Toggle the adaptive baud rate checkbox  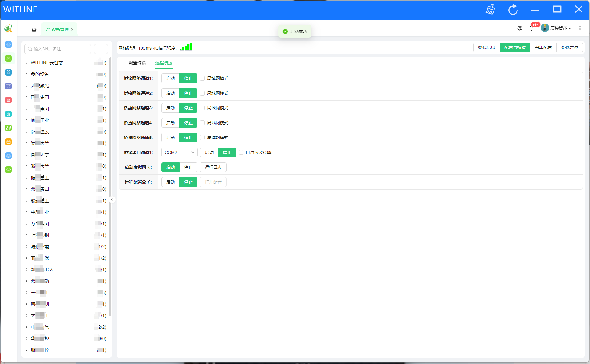(x=241, y=152)
